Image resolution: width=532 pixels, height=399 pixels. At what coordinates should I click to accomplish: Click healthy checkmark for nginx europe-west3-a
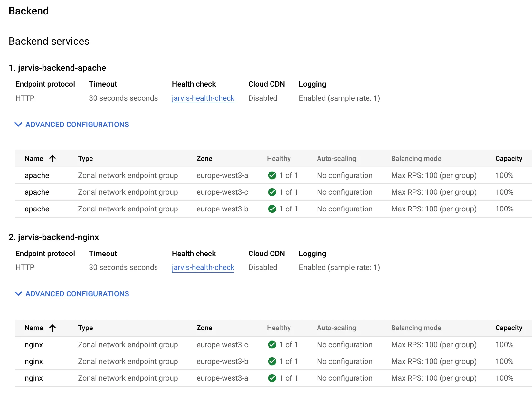272,378
